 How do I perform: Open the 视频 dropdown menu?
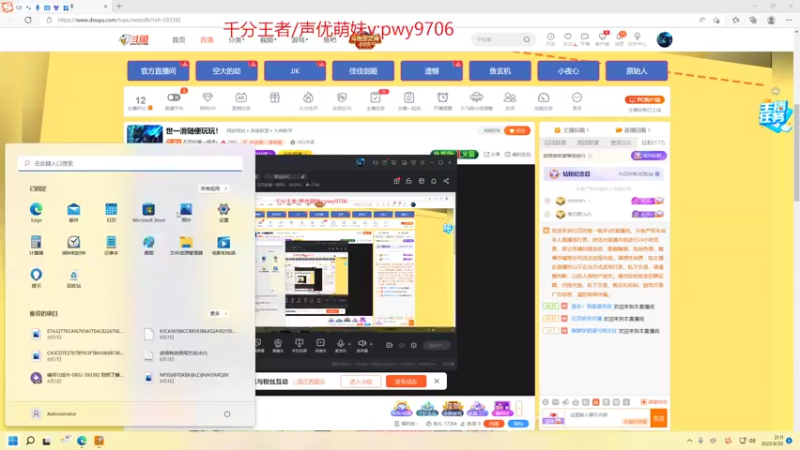click(x=267, y=40)
